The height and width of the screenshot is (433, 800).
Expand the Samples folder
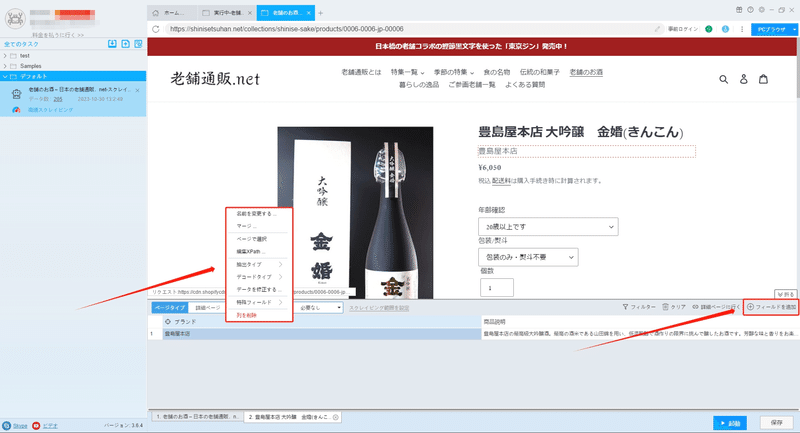pyautogui.click(x=5, y=66)
